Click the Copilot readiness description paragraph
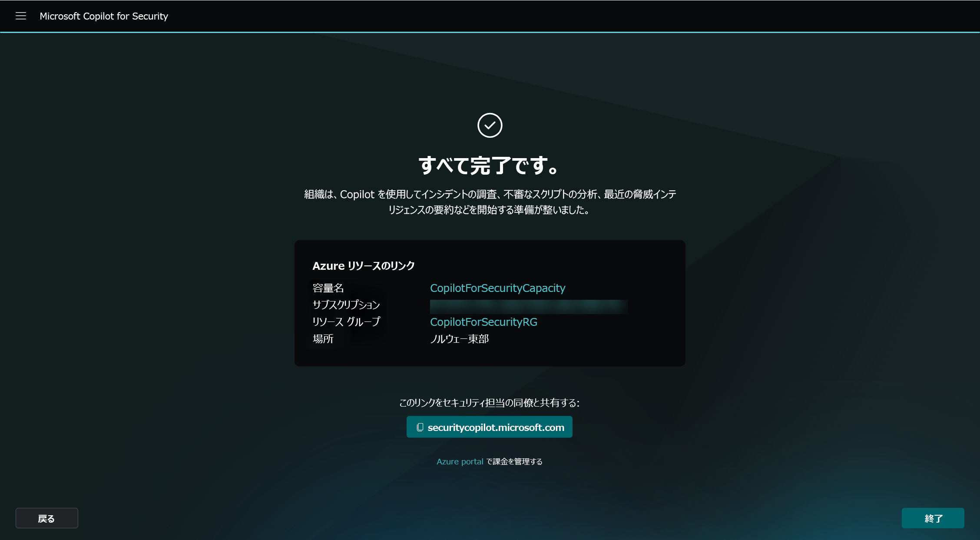This screenshot has width=980, height=540. (x=490, y=202)
